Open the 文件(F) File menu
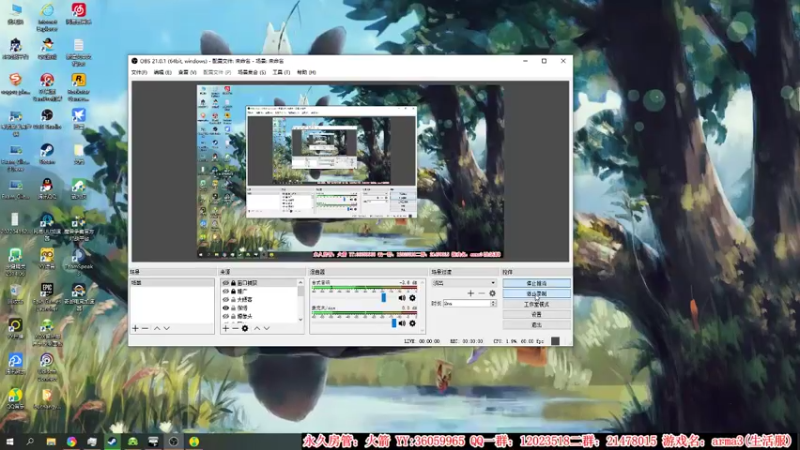Screen dimensions: 800x450 pyautogui.click(x=139, y=72)
